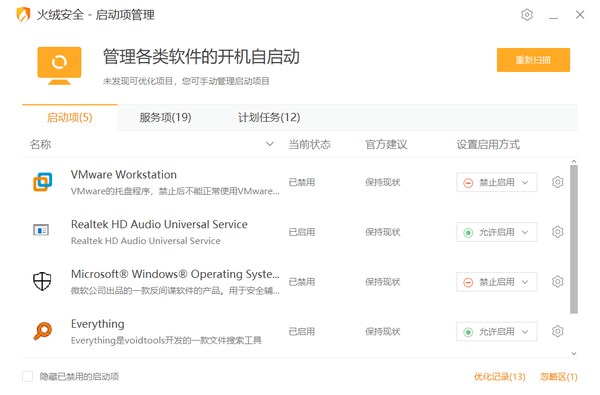Open the 优化记录(13) link
This screenshot has width=600, height=395.
coord(499,377)
